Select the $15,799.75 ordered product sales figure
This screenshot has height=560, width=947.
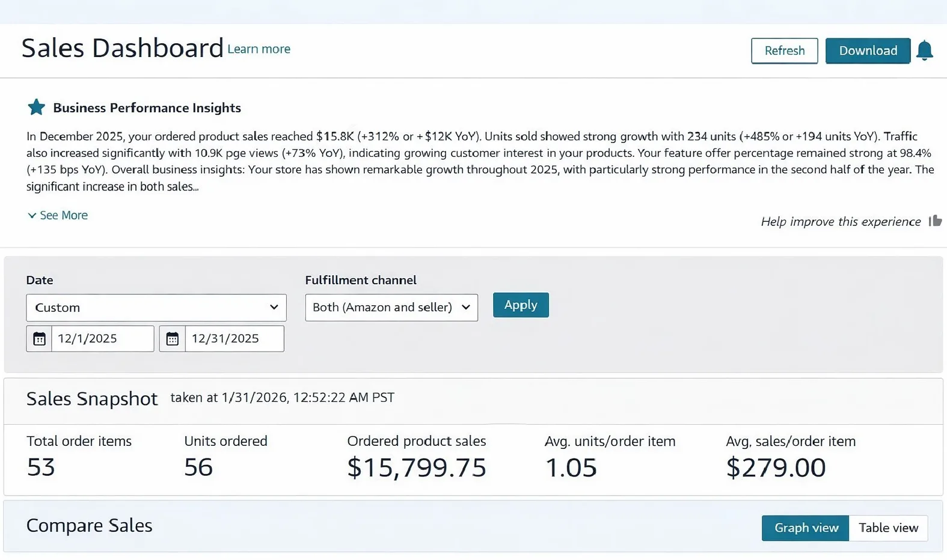coord(416,467)
